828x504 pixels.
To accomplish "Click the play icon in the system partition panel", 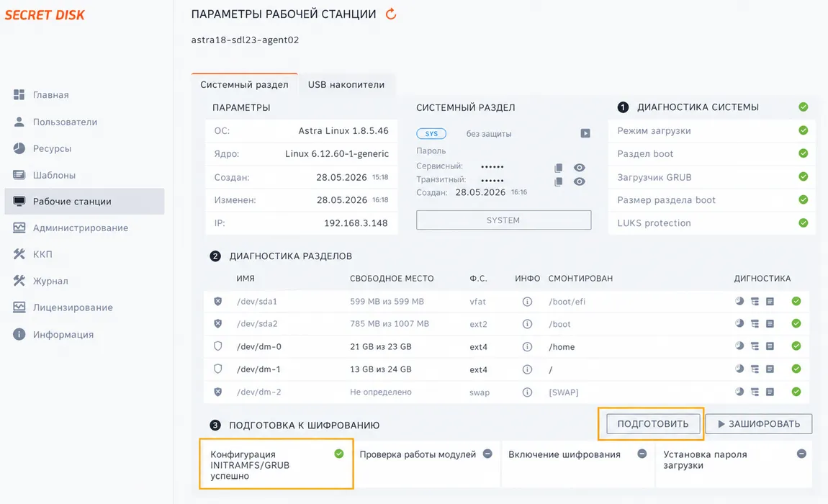I will point(585,133).
